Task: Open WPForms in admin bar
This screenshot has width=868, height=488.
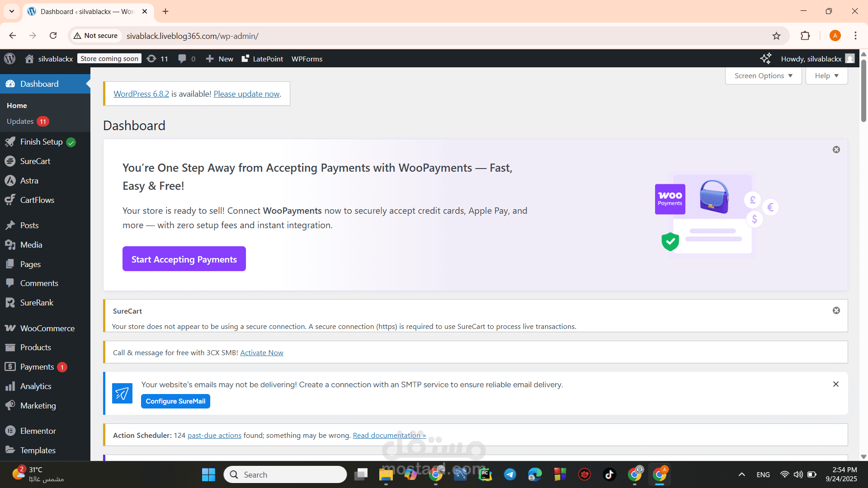Action: (x=307, y=59)
